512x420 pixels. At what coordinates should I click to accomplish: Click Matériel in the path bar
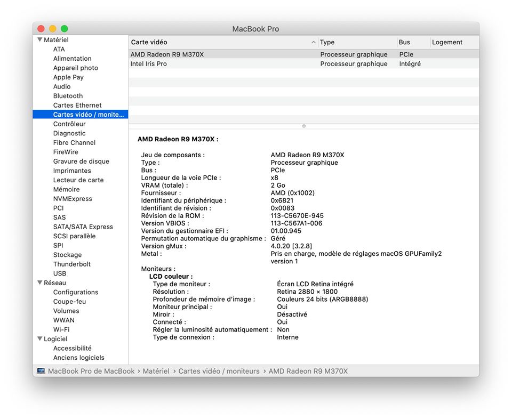156,371
